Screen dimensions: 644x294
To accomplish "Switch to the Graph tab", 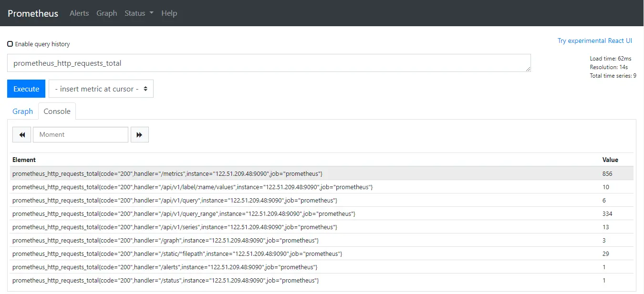I will pyautogui.click(x=22, y=112).
